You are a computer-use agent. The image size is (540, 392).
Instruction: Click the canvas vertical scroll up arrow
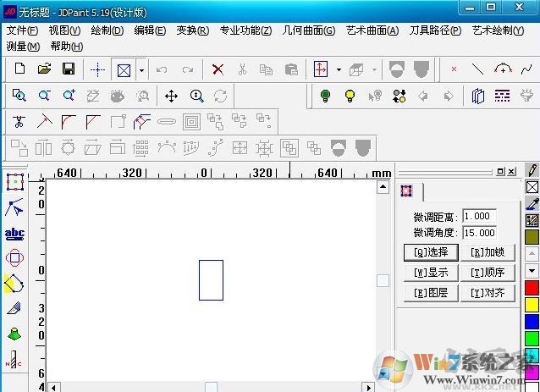tap(383, 187)
